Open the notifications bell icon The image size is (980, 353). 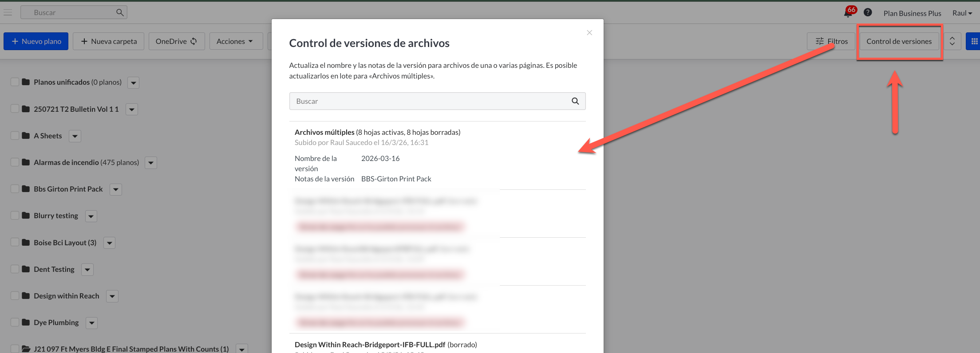(x=848, y=13)
